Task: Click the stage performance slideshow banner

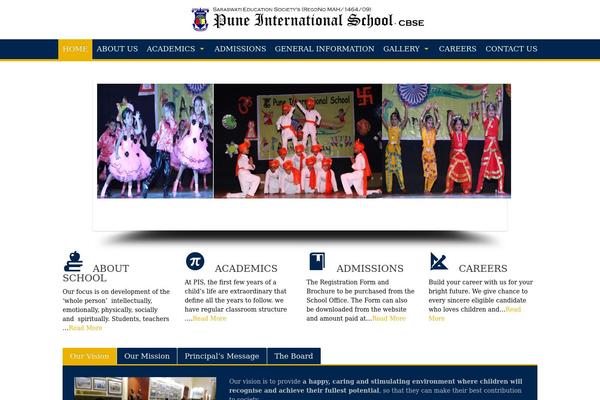Action: click(x=304, y=141)
